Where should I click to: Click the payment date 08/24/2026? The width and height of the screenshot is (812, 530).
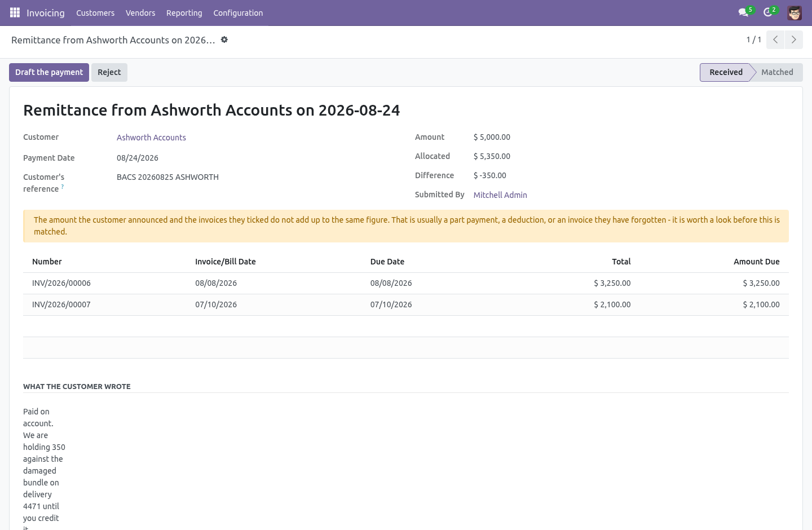(138, 158)
